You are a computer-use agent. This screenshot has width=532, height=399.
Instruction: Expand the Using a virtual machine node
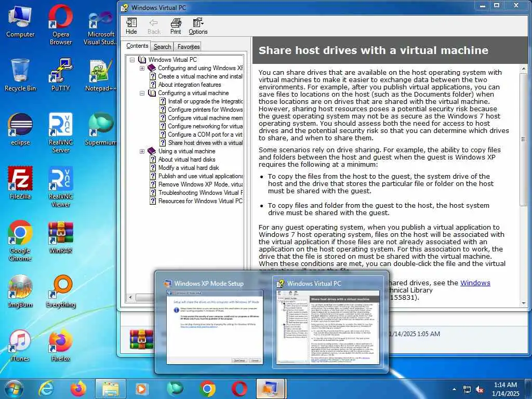click(142, 151)
